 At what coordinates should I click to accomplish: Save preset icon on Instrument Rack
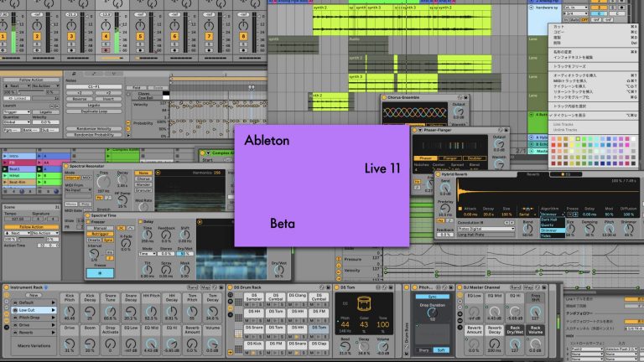[x=221, y=287]
